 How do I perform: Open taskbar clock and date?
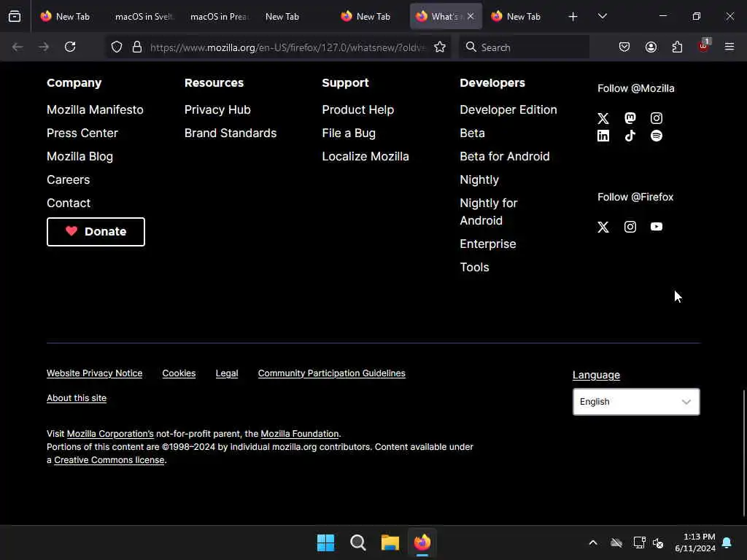pyautogui.click(x=695, y=542)
